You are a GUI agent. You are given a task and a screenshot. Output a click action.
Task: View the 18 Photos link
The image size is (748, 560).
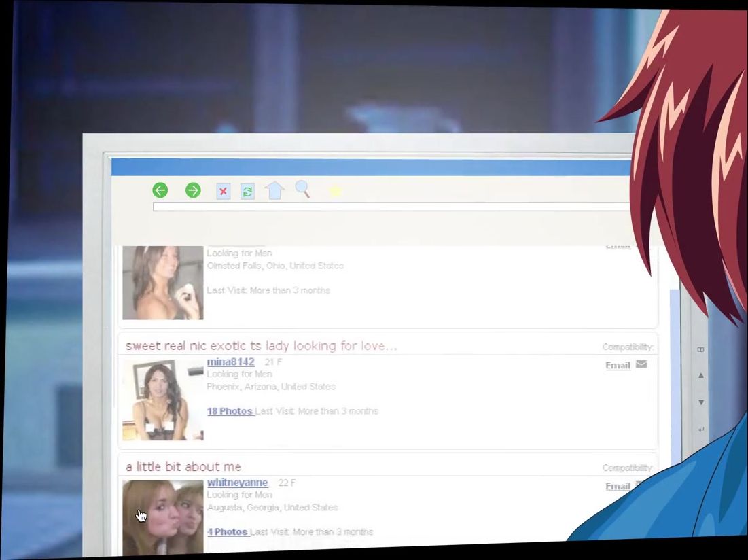[x=230, y=411]
